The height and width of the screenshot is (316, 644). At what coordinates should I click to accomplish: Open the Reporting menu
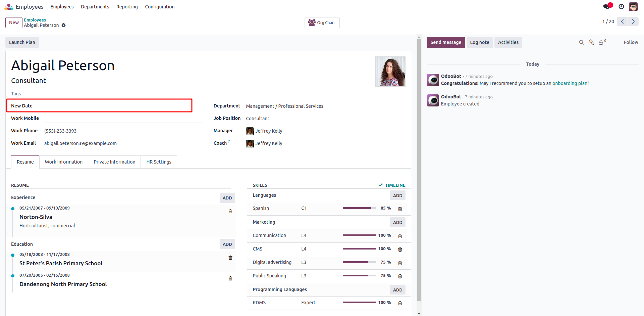(127, 7)
